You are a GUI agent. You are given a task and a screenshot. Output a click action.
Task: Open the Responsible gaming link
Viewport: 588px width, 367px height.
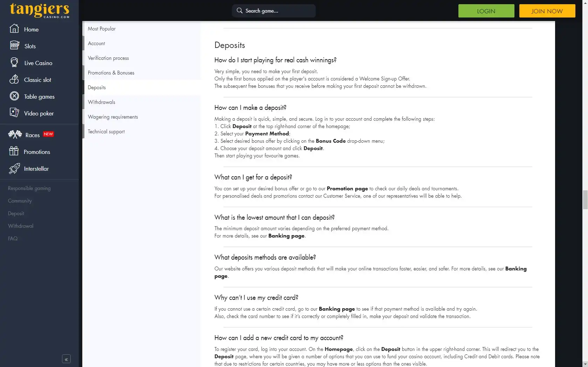coord(29,188)
